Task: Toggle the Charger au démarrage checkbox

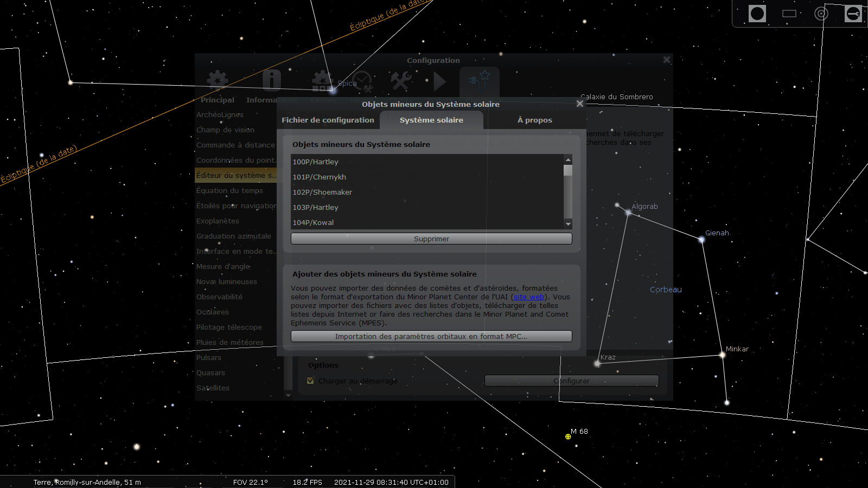Action: (x=310, y=381)
